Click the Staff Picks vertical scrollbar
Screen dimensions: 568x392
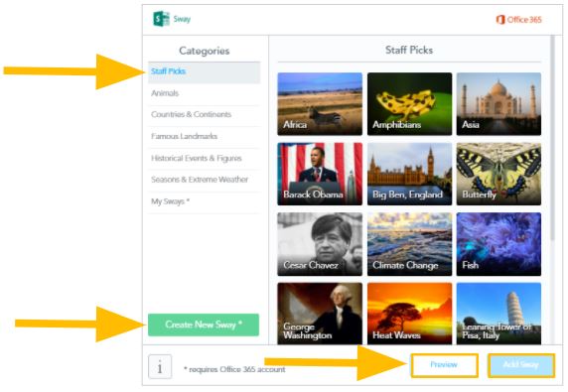coord(552,138)
